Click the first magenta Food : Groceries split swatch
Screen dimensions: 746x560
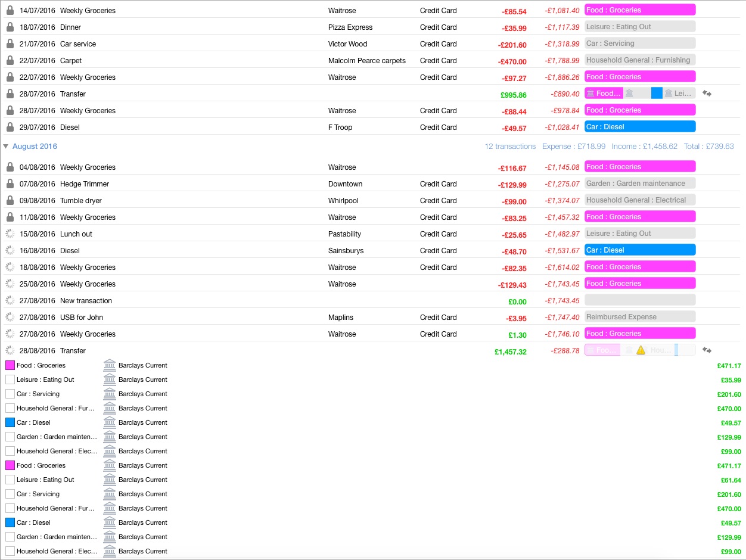(10, 365)
